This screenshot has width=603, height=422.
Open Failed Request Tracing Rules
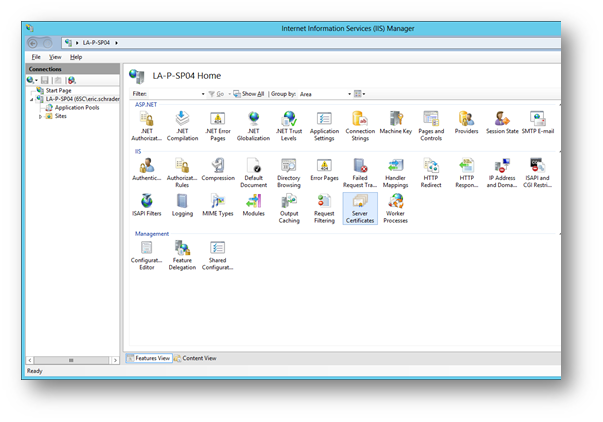[360, 172]
